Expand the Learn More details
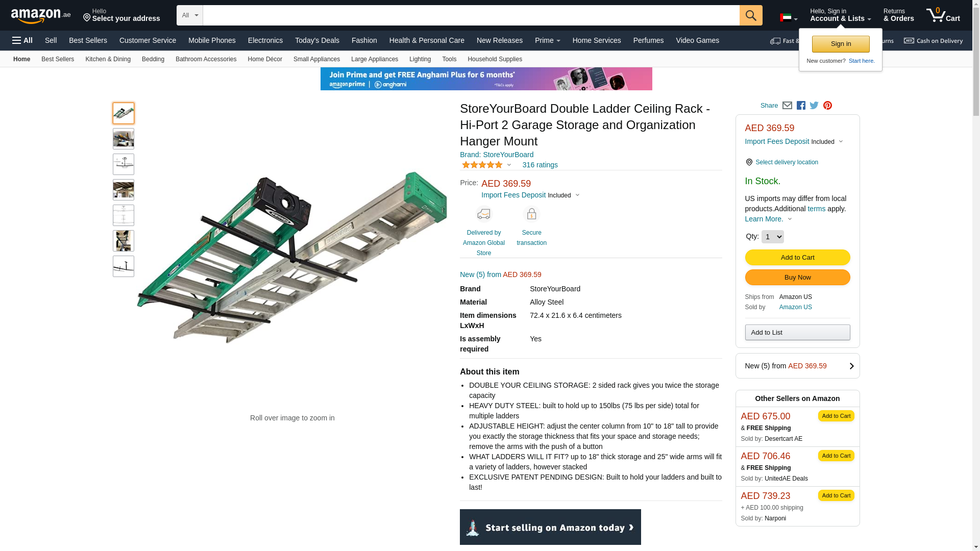The image size is (980, 551). 768,219
